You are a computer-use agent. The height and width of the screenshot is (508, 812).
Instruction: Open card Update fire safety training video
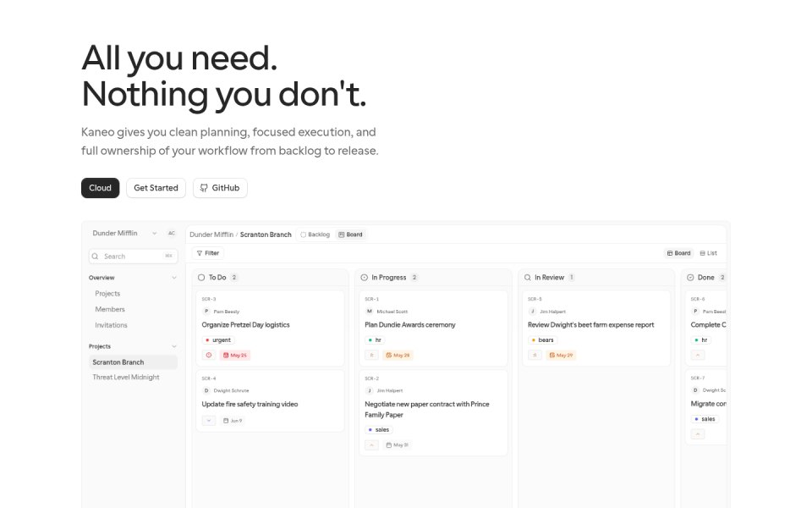(x=270, y=400)
